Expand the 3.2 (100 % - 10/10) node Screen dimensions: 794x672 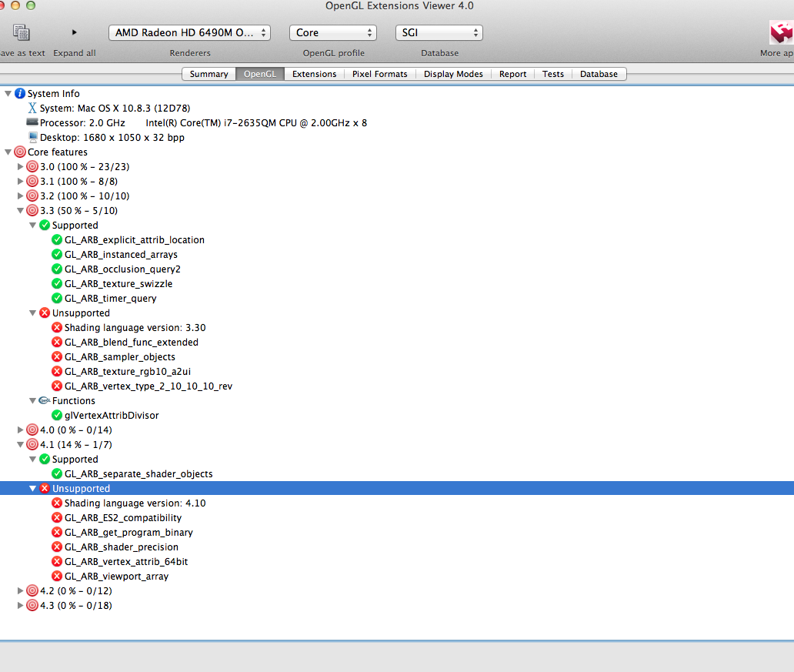[x=20, y=196]
